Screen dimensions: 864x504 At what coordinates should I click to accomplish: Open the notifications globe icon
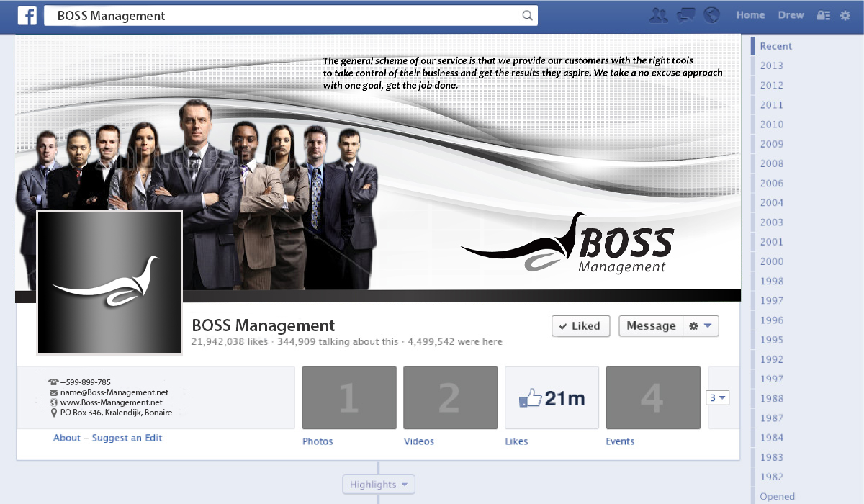(x=711, y=15)
